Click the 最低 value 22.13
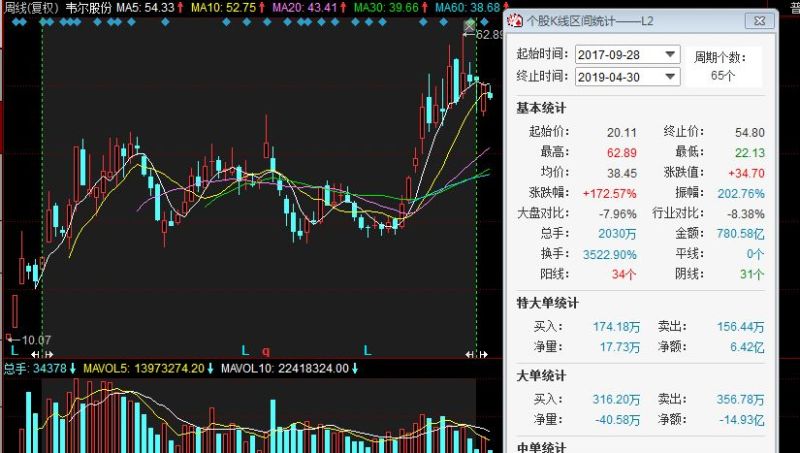 (x=749, y=153)
